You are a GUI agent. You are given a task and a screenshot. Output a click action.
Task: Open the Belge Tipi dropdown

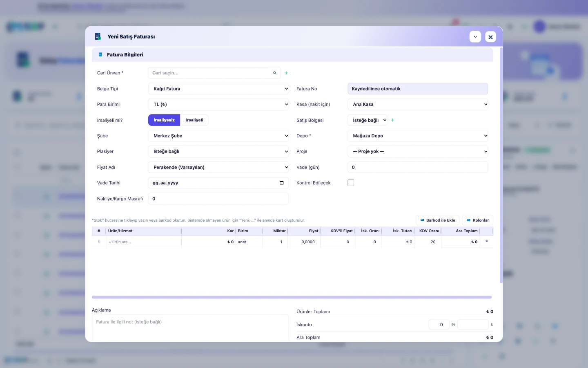click(218, 89)
